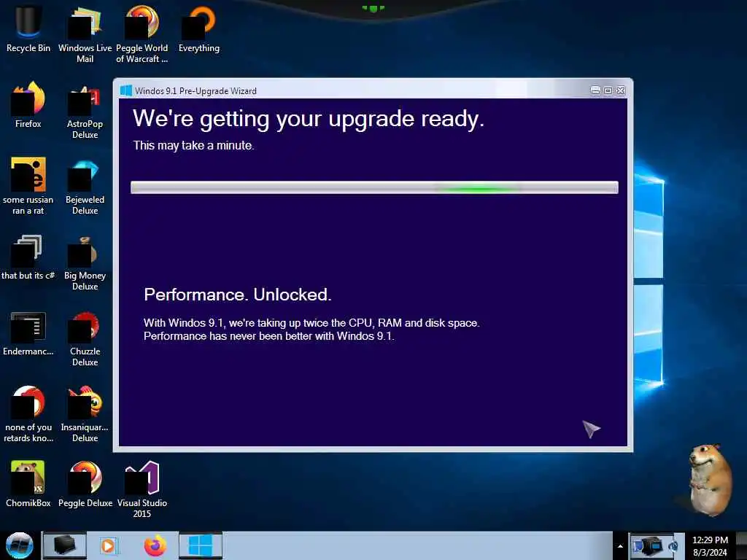Screen dimensions: 747x560
Task: Select the 'some russian ran a rat' icon
Action: [x=28, y=186]
